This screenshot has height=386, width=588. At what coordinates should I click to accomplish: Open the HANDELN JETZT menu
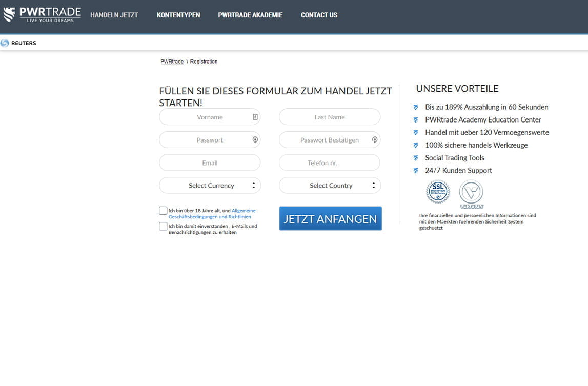point(114,15)
